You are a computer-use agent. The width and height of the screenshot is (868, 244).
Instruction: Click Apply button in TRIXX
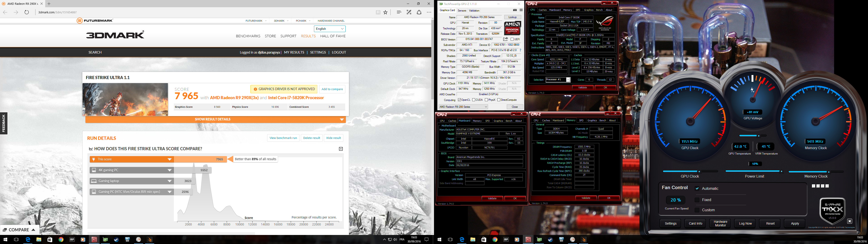pyautogui.click(x=795, y=223)
